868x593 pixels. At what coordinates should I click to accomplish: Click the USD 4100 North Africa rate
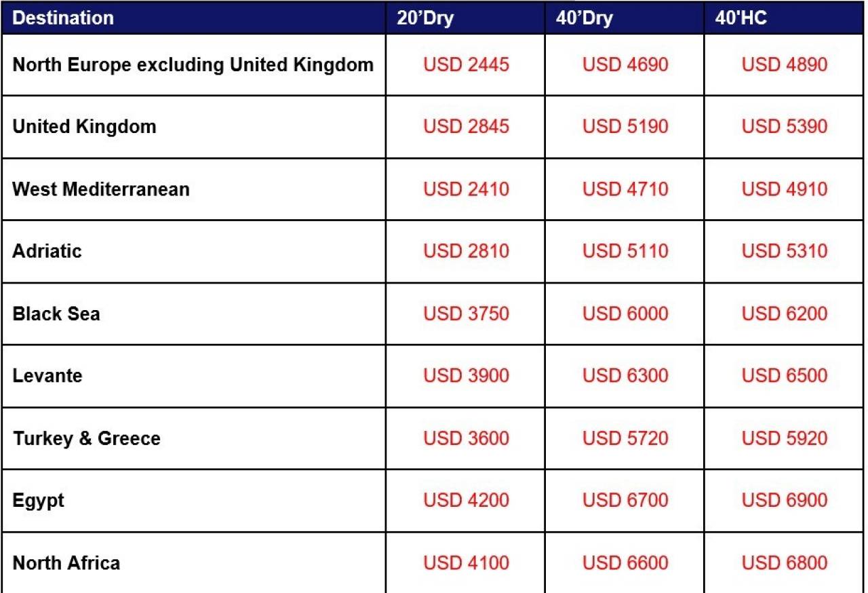[x=466, y=563]
